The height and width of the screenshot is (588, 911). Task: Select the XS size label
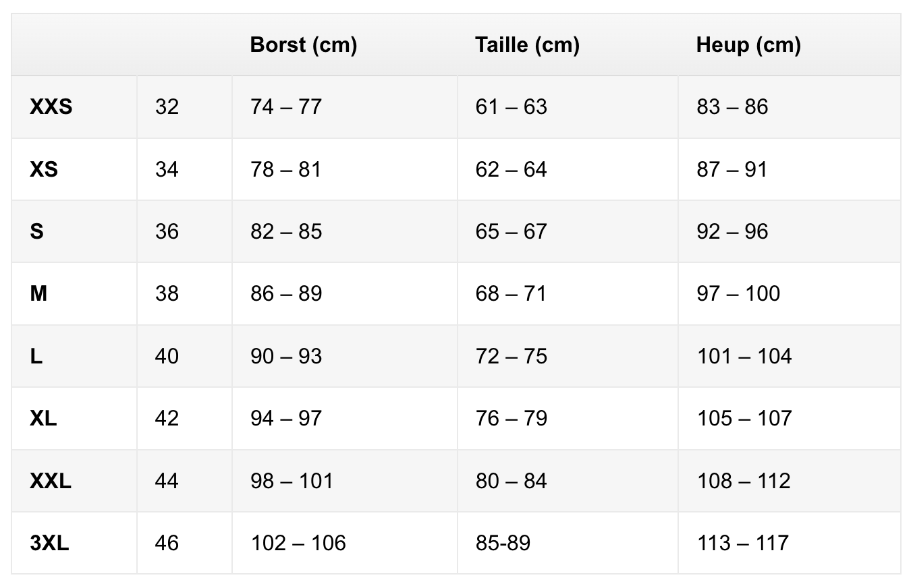tap(44, 169)
